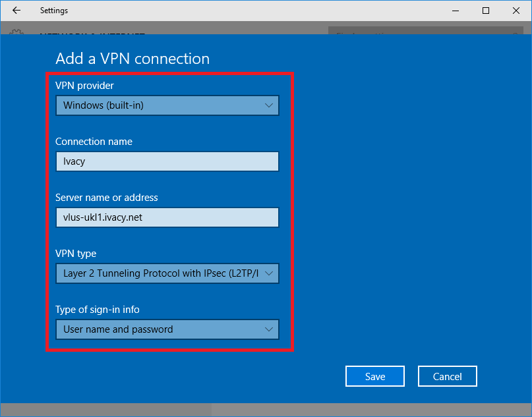
Task: Click inside the Connection name field
Action: click(x=167, y=161)
